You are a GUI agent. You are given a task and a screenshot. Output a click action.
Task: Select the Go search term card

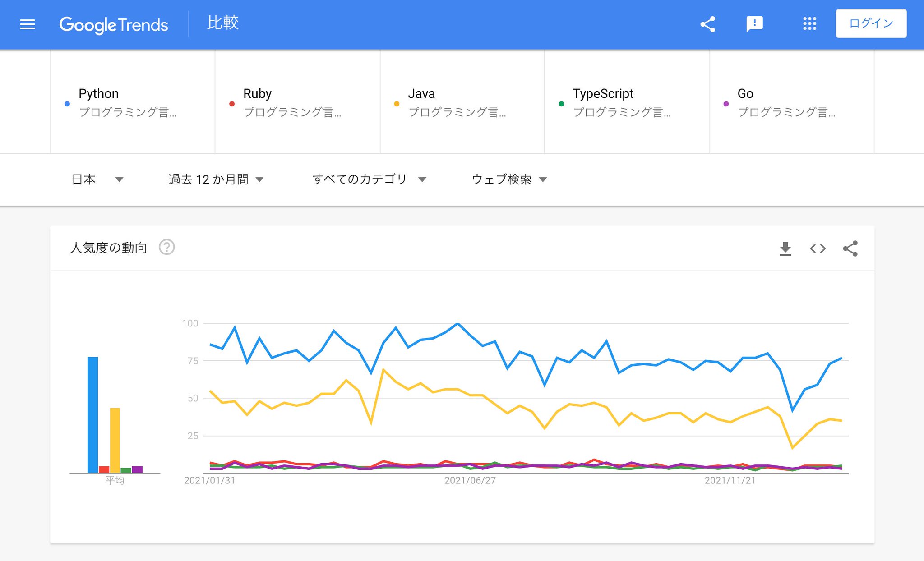792,102
